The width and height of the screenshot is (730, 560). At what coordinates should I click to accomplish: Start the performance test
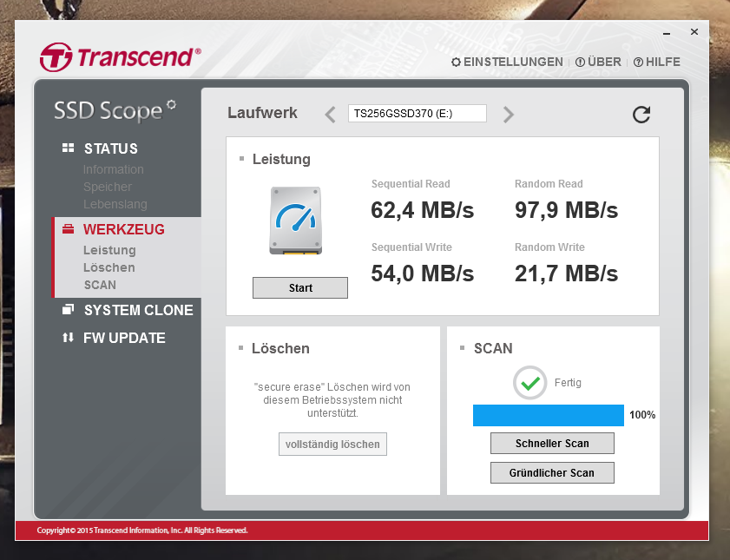coord(300,287)
